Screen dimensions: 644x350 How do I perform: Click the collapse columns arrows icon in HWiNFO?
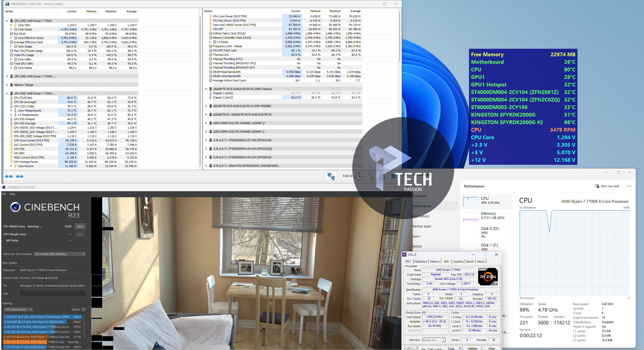pos(20,176)
